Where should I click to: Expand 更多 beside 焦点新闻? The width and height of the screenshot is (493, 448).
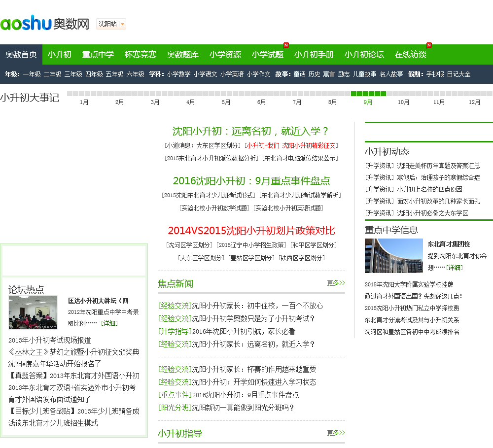click(336, 283)
